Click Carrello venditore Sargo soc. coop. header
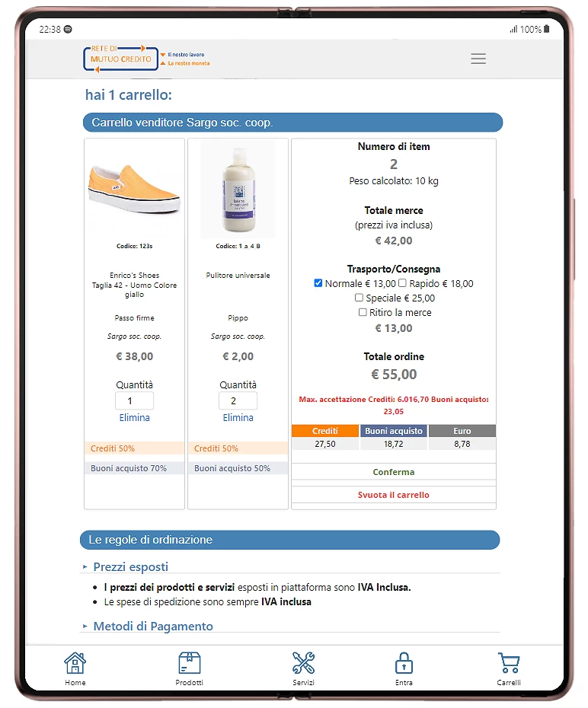 tap(292, 123)
